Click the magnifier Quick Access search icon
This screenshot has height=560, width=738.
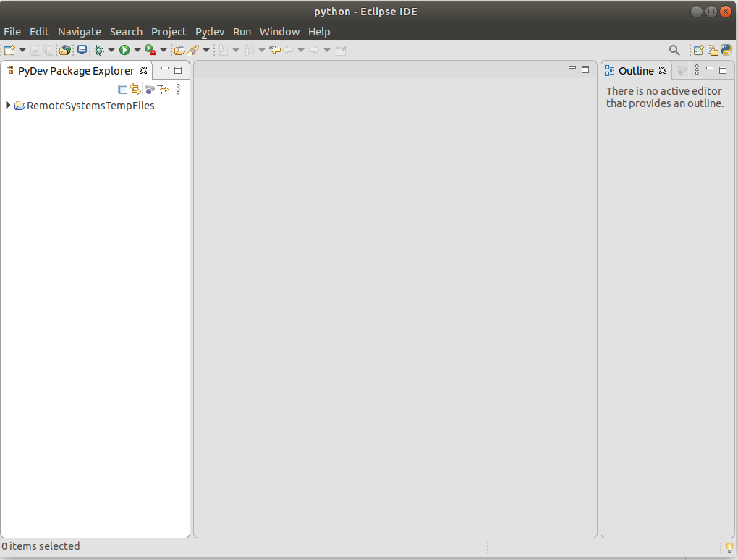point(674,50)
